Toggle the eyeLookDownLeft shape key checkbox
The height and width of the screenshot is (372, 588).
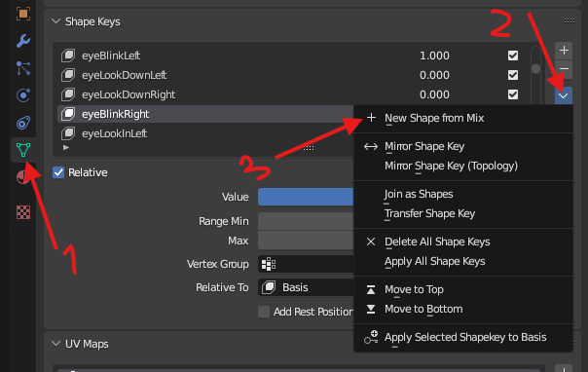point(513,75)
